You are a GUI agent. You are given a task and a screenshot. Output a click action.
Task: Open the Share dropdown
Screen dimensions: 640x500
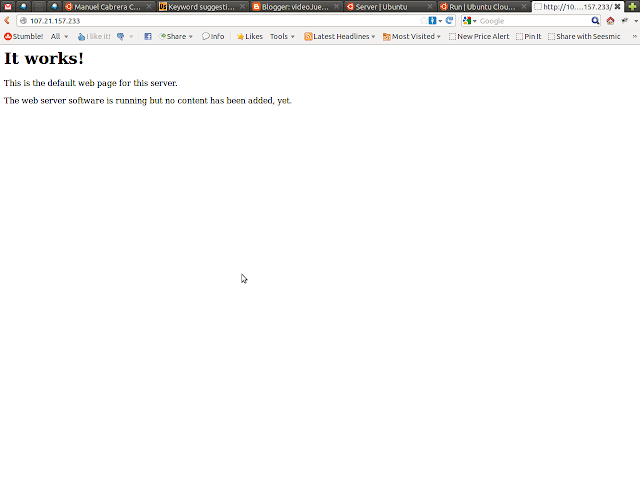(176, 36)
